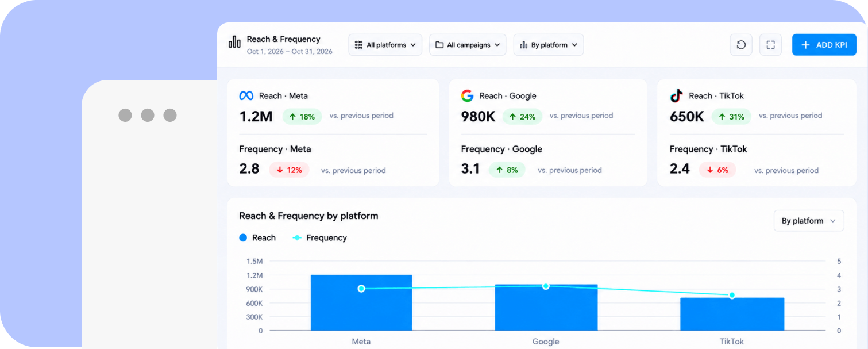Click the Meta reach bar in chart
The width and height of the screenshot is (868, 349).
click(x=361, y=302)
